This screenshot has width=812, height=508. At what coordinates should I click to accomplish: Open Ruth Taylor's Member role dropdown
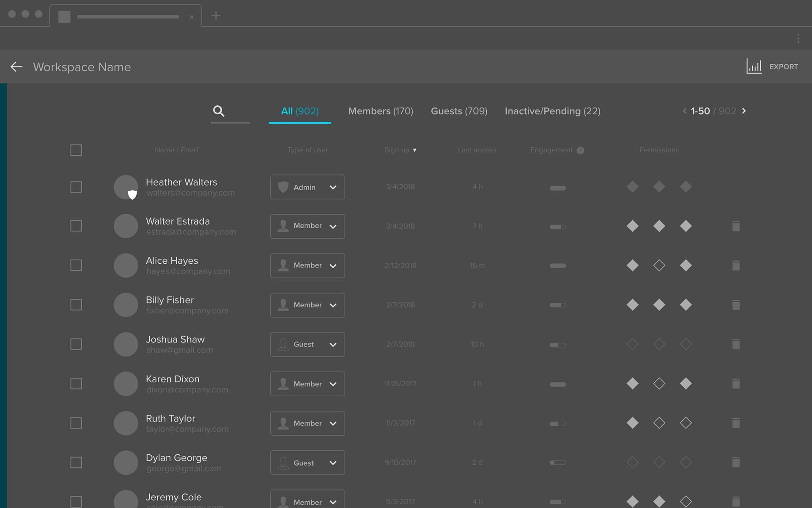(307, 423)
